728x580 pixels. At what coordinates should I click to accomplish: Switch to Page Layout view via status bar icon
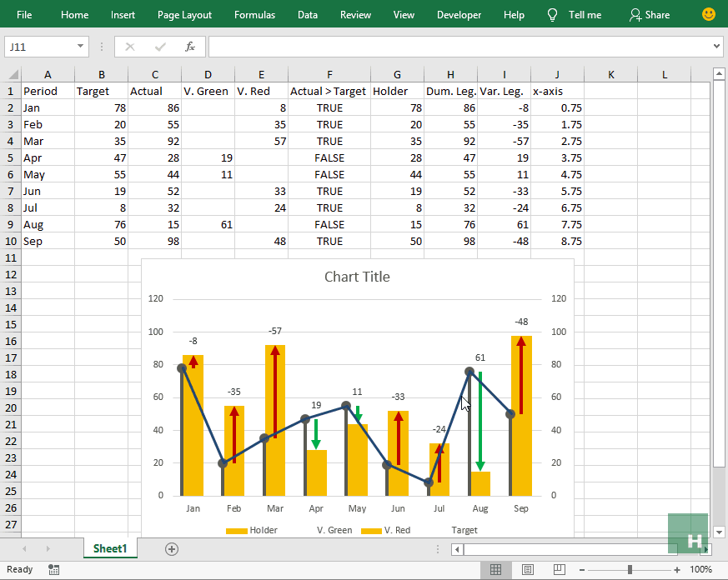pos(527,569)
